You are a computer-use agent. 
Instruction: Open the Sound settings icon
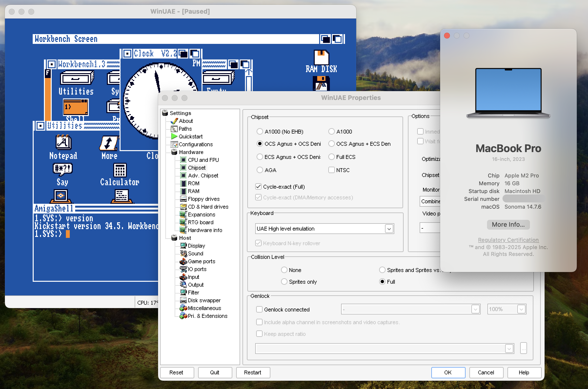[183, 253]
